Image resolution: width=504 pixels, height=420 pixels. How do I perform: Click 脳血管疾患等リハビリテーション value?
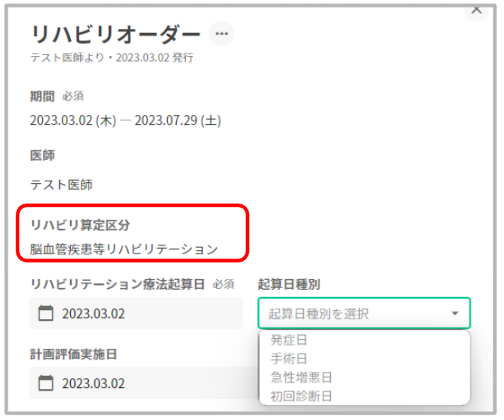point(124,249)
